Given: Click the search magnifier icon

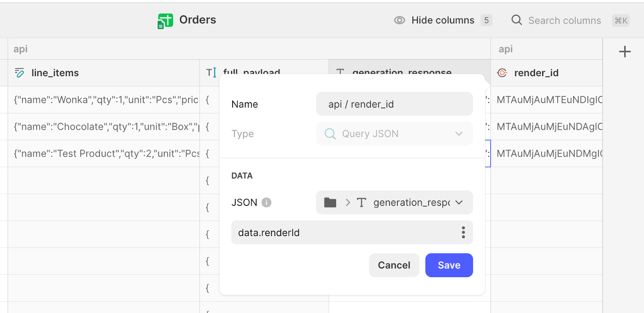Looking at the screenshot, I should (x=516, y=20).
